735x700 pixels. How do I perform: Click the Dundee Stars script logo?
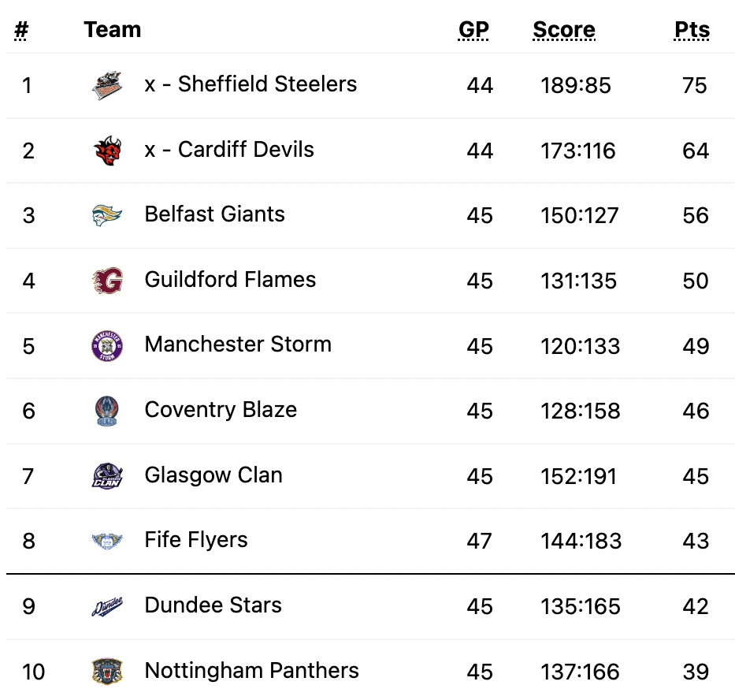tap(107, 606)
